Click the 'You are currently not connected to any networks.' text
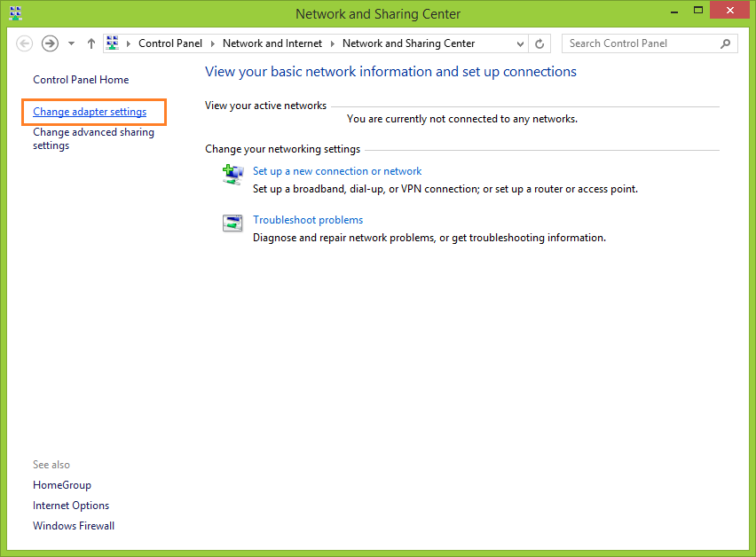This screenshot has height=557, width=756. [x=462, y=119]
